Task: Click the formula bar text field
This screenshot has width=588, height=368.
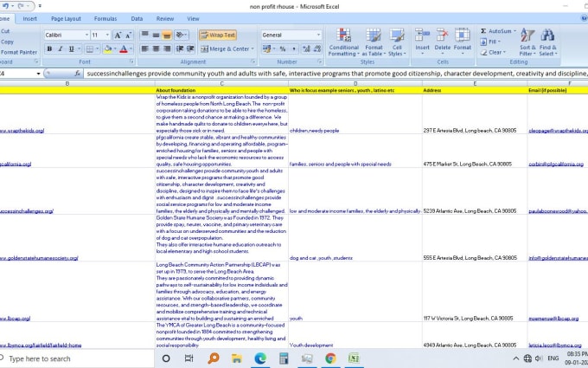Action: (336, 74)
